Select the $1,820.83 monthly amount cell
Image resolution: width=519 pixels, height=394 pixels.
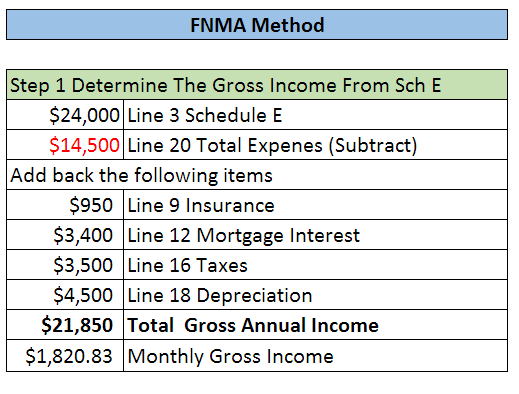[x=65, y=355]
